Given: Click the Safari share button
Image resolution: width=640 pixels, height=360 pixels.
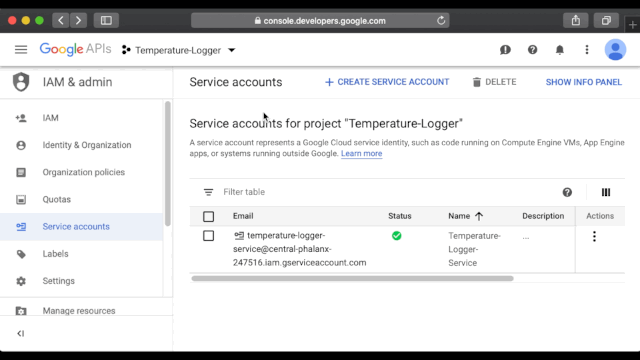Looking at the screenshot, I should point(576,20).
